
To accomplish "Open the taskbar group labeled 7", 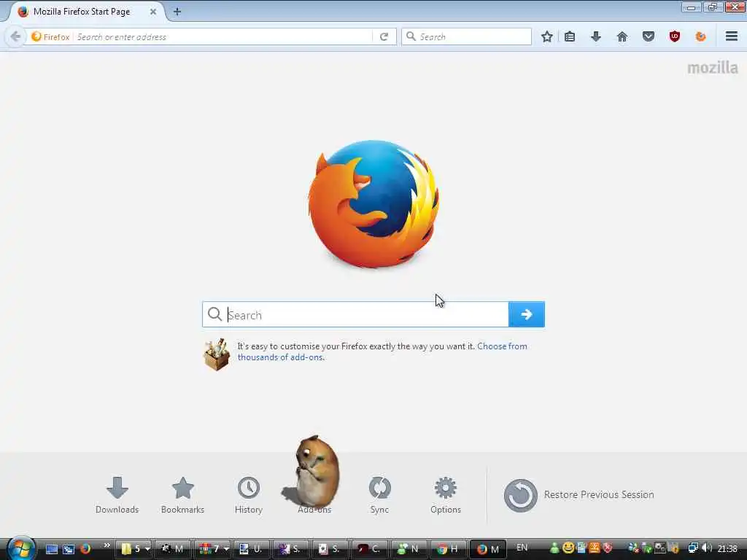I will tap(212, 548).
